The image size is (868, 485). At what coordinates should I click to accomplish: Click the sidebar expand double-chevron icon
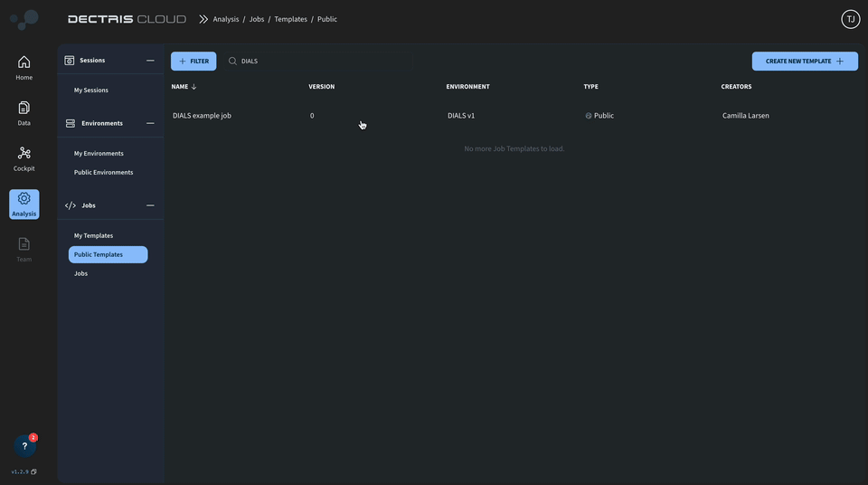[203, 19]
